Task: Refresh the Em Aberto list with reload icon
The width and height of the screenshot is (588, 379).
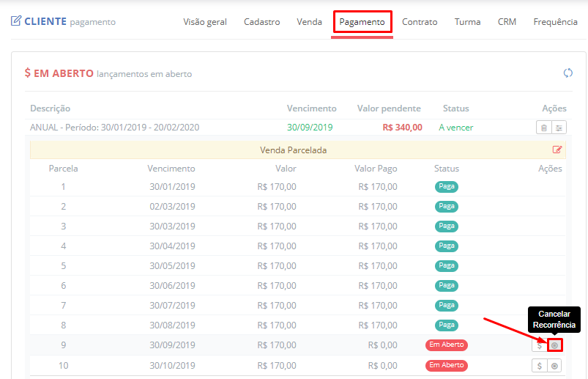Action: tap(567, 73)
